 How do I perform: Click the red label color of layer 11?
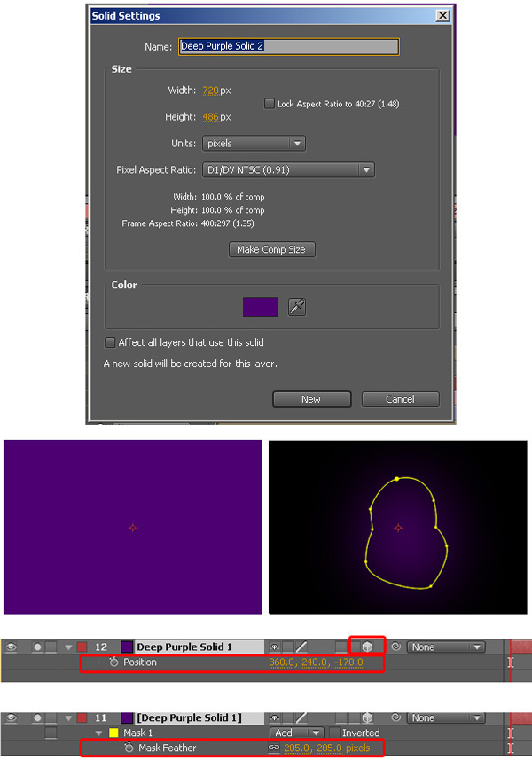pos(82,718)
